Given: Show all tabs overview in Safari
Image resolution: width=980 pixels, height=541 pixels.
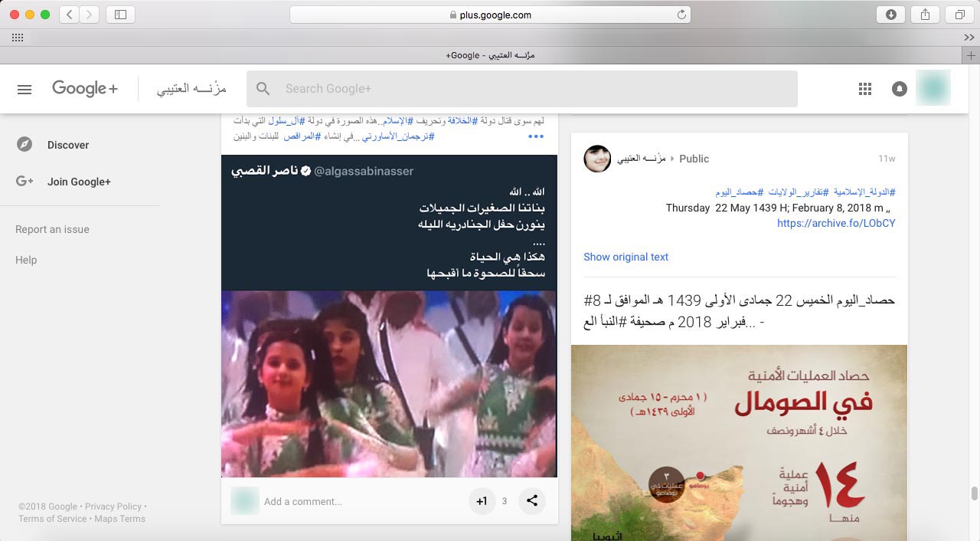Looking at the screenshot, I should [959, 15].
